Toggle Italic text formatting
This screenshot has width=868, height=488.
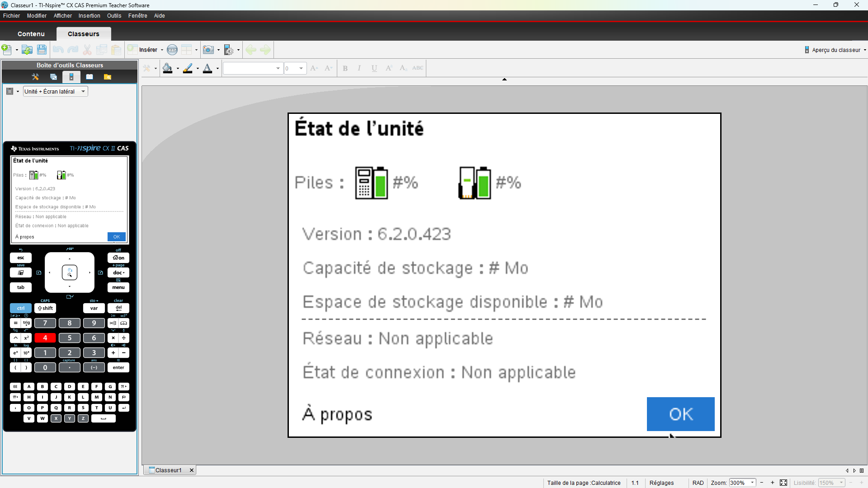(359, 68)
